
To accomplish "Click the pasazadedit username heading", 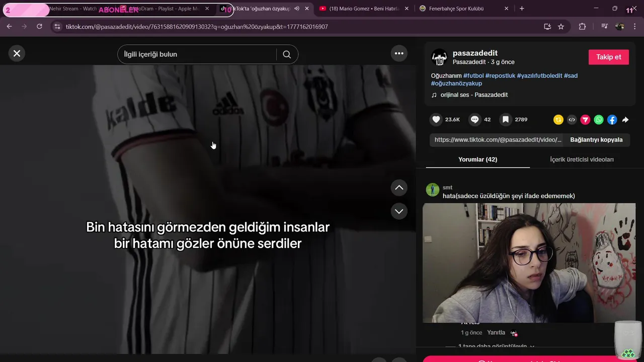I will tap(475, 53).
